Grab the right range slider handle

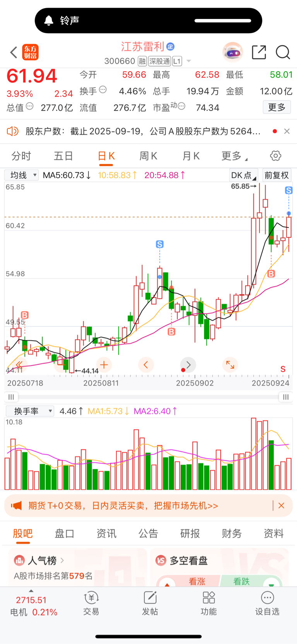coord(285,397)
